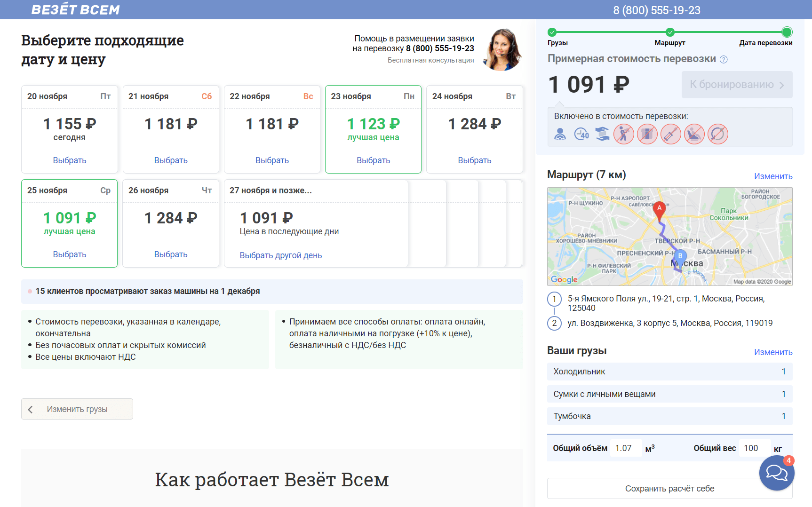The width and height of the screenshot is (812, 507).
Task: Focus the Общий объём field
Action: click(x=626, y=448)
